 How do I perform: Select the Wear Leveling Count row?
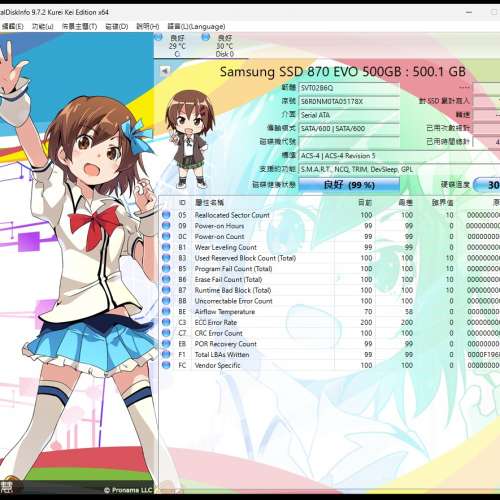tap(330, 247)
